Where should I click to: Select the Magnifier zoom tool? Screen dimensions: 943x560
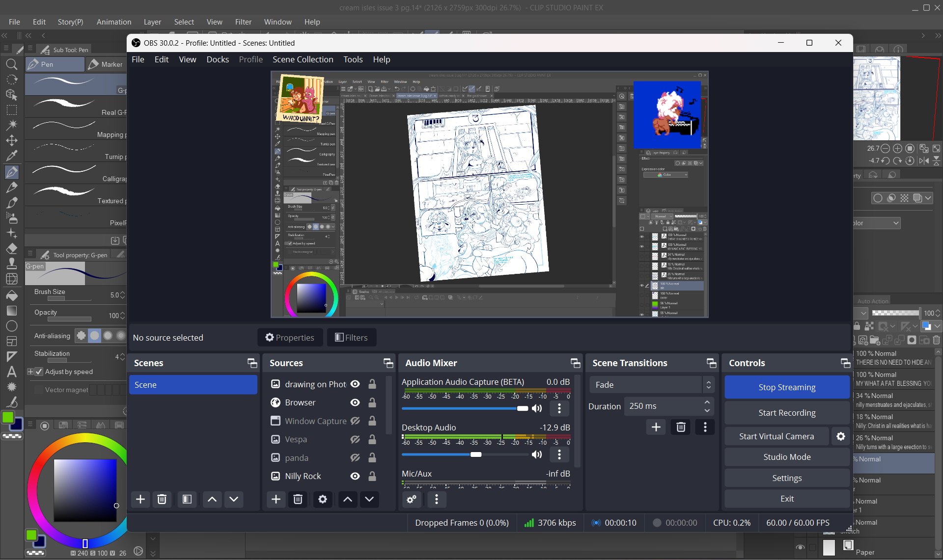[x=12, y=64]
